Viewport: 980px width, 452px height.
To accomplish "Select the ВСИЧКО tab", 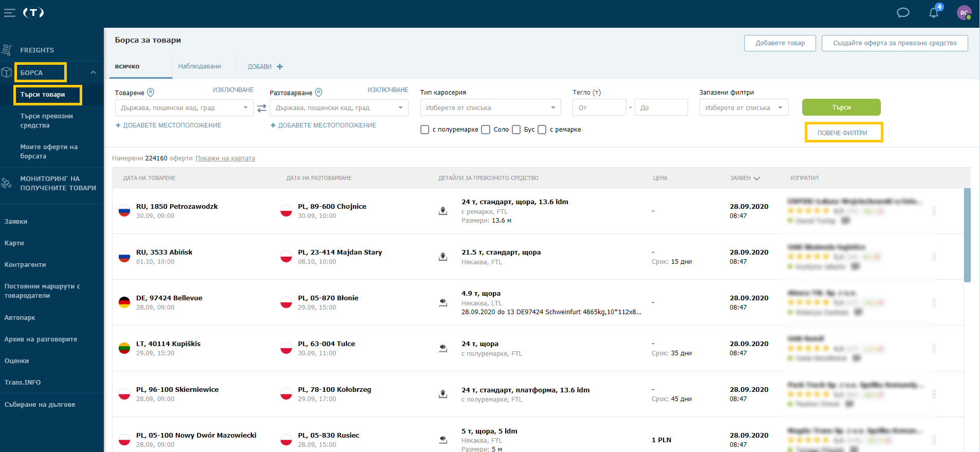I will (127, 66).
